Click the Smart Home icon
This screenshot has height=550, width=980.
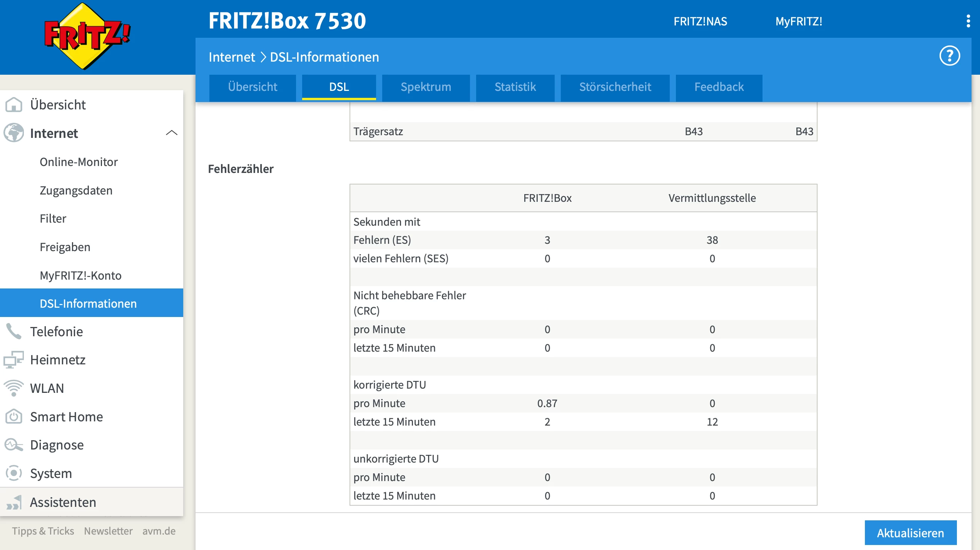tap(14, 417)
